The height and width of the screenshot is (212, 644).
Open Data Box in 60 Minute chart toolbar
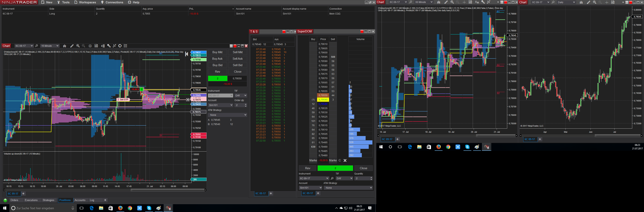470,2
